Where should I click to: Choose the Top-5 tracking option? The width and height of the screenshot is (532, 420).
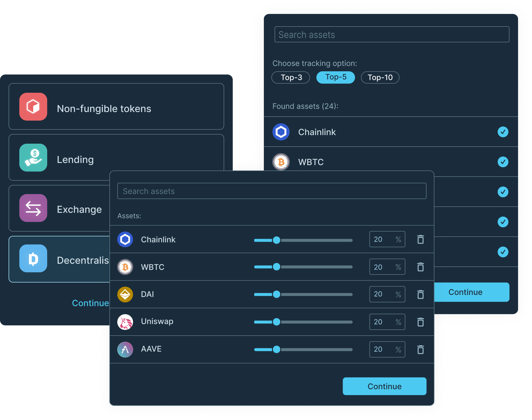click(335, 77)
